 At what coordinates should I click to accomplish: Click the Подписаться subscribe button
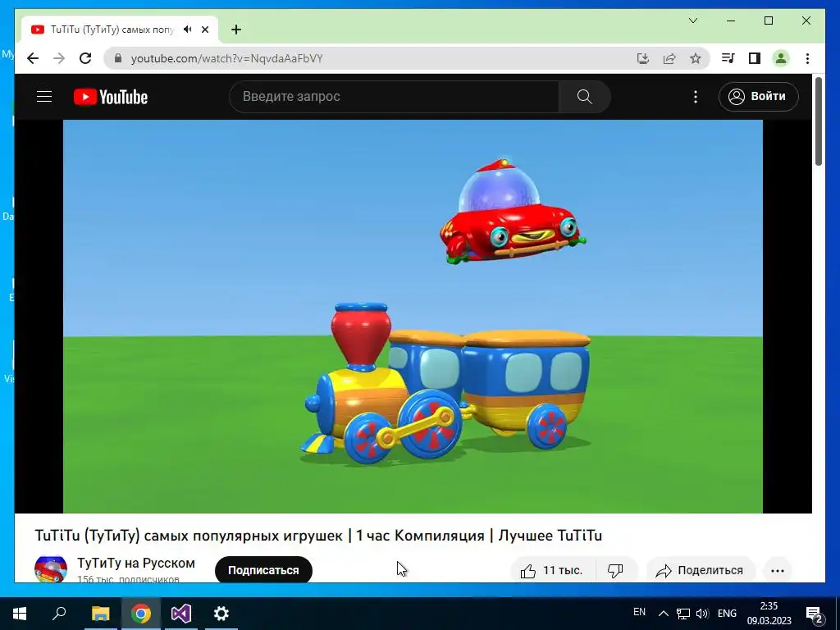pos(263,570)
